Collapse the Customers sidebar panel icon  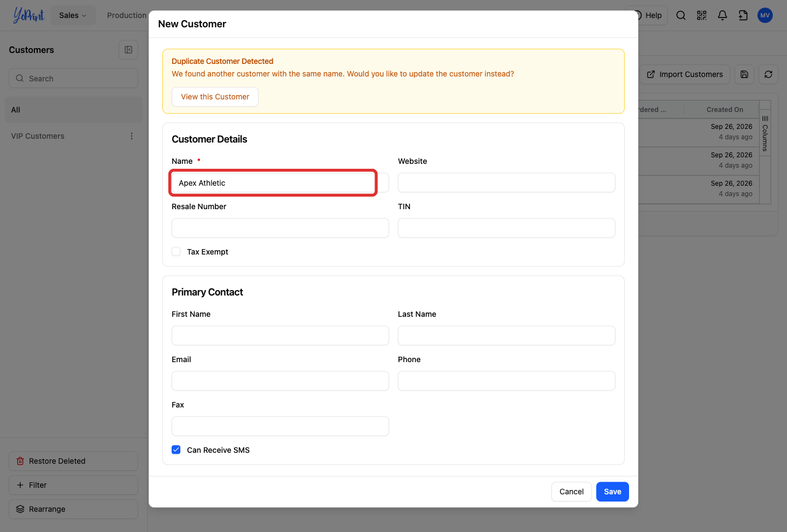tap(128, 50)
